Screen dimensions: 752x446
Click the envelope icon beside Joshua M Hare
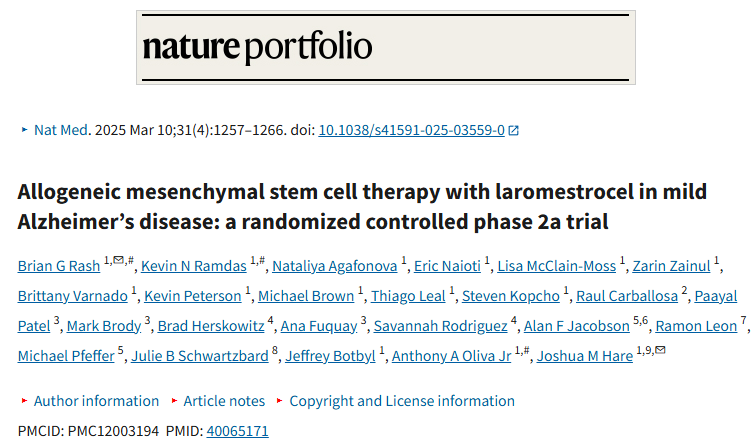click(660, 350)
